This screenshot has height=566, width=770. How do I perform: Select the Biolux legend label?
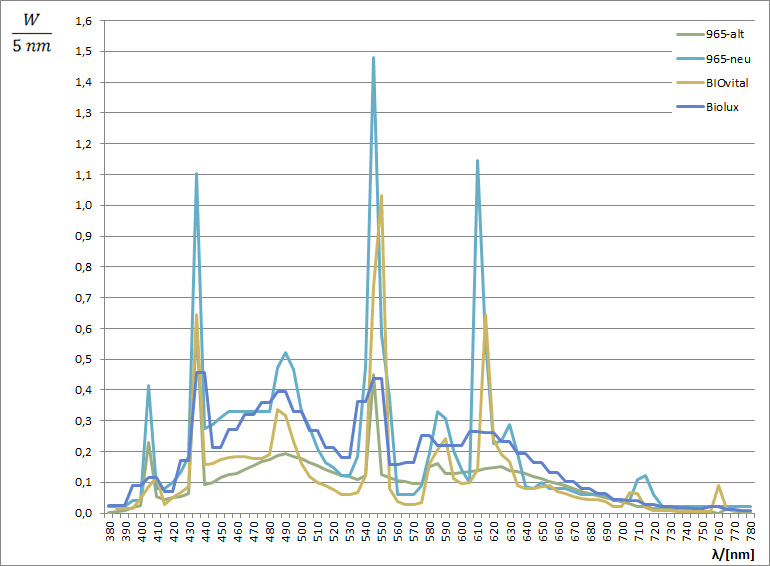click(721, 107)
